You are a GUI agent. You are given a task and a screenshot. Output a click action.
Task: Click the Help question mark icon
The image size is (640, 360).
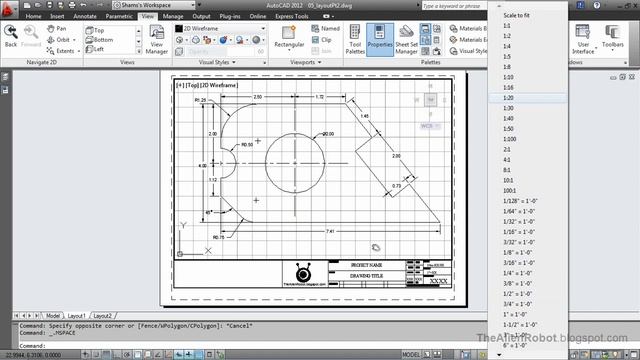597,5
